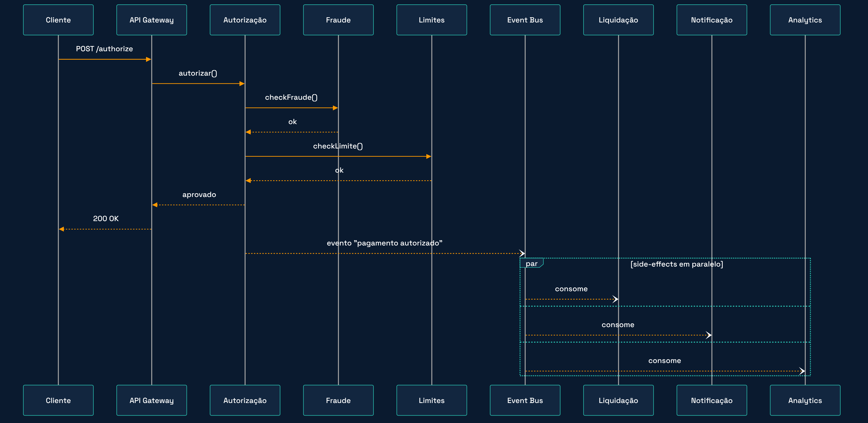This screenshot has height=423, width=868.
Task: Click the top Analytics participant box
Action: 805,20
